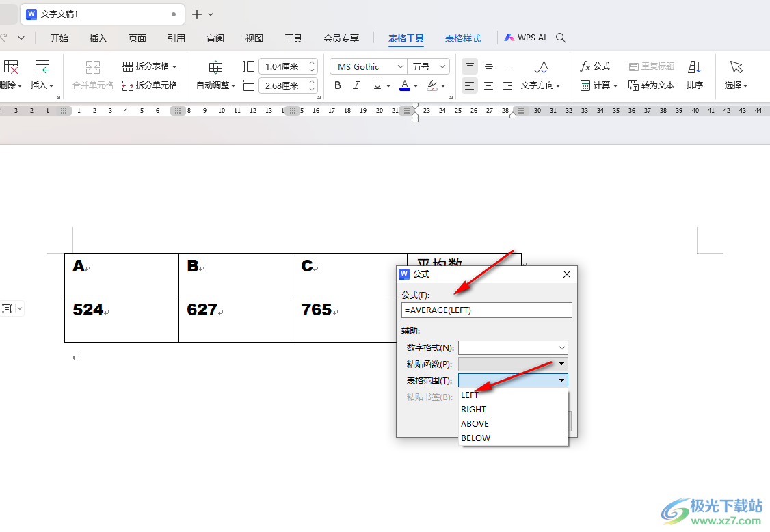This screenshot has height=532, width=770.
Task: Apply the blue font color
Action: point(405,85)
